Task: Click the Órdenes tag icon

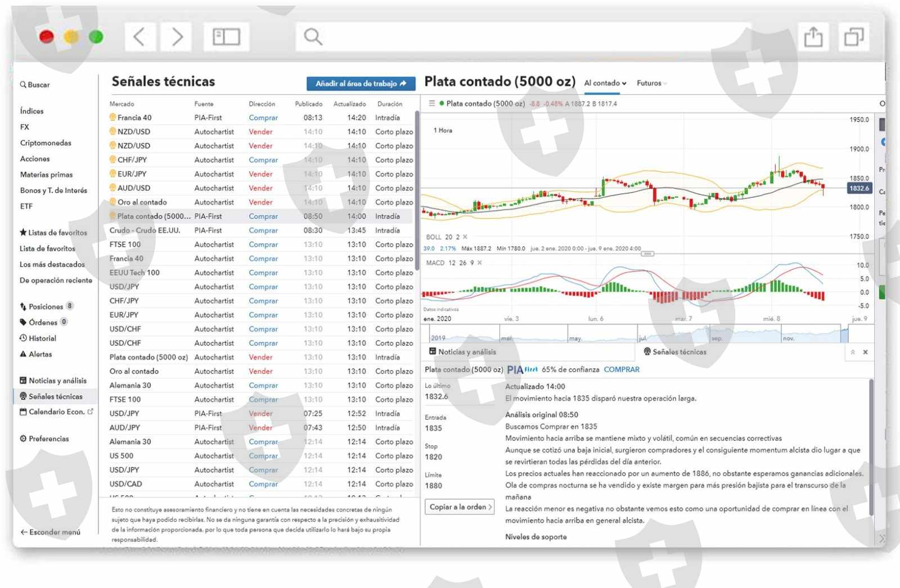Action: tap(23, 322)
